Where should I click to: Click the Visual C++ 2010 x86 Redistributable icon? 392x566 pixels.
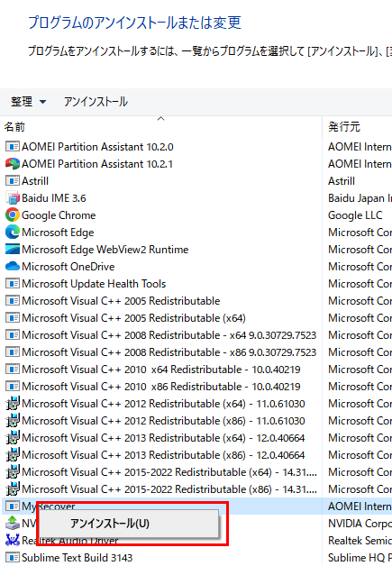pos(13,387)
